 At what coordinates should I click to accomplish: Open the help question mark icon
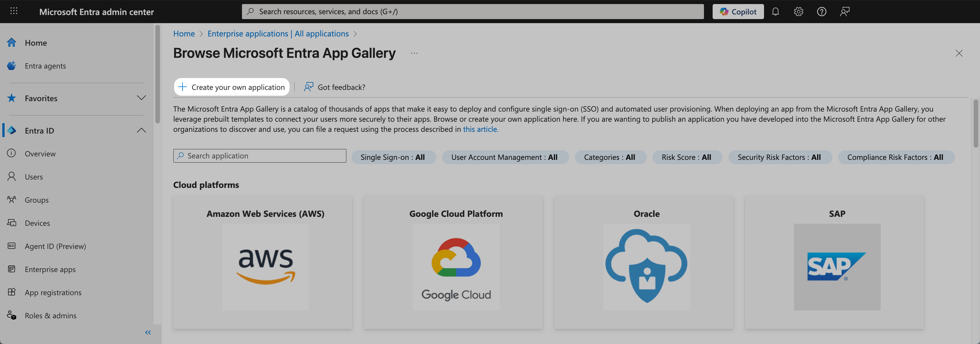click(821, 12)
